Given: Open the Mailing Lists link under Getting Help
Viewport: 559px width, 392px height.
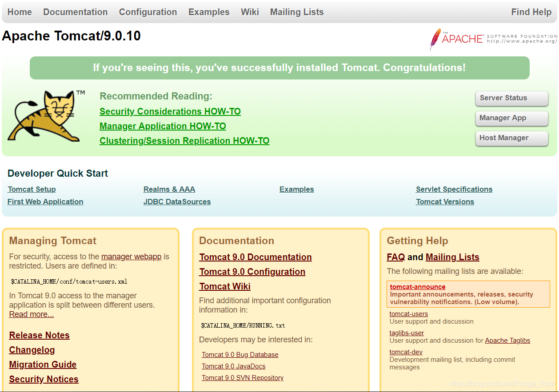Looking at the screenshot, I should click(452, 257).
